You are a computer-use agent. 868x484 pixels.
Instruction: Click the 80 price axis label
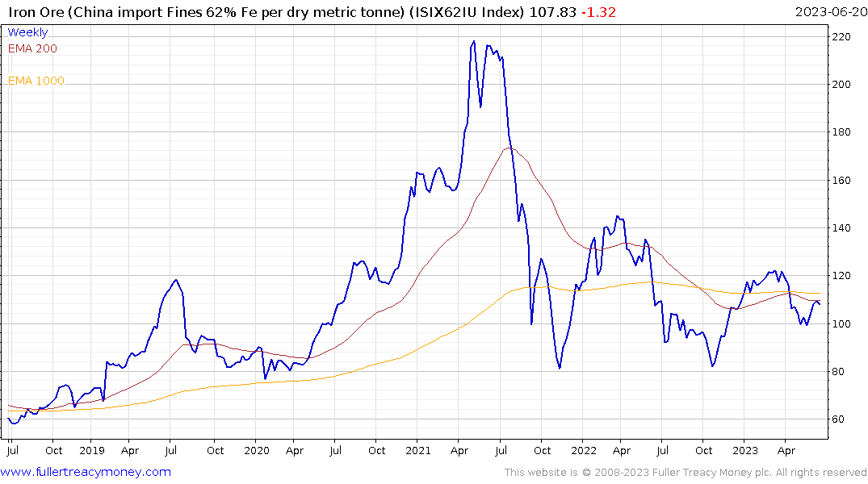pos(838,371)
